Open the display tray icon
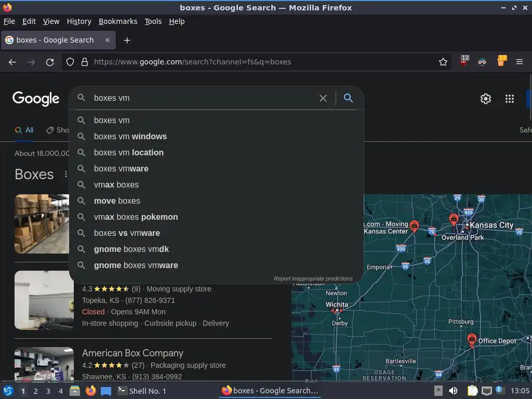The image size is (532, 399). pyautogui.click(x=486, y=391)
